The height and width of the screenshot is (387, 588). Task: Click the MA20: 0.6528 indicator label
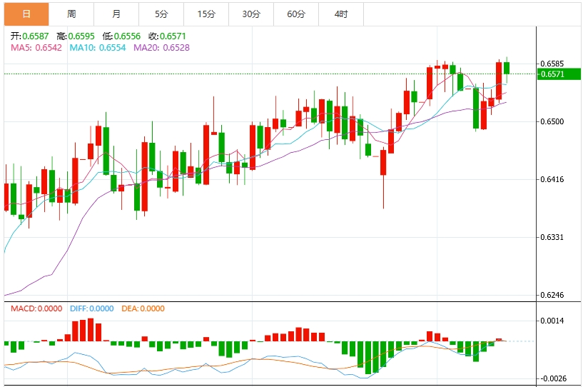click(161, 48)
